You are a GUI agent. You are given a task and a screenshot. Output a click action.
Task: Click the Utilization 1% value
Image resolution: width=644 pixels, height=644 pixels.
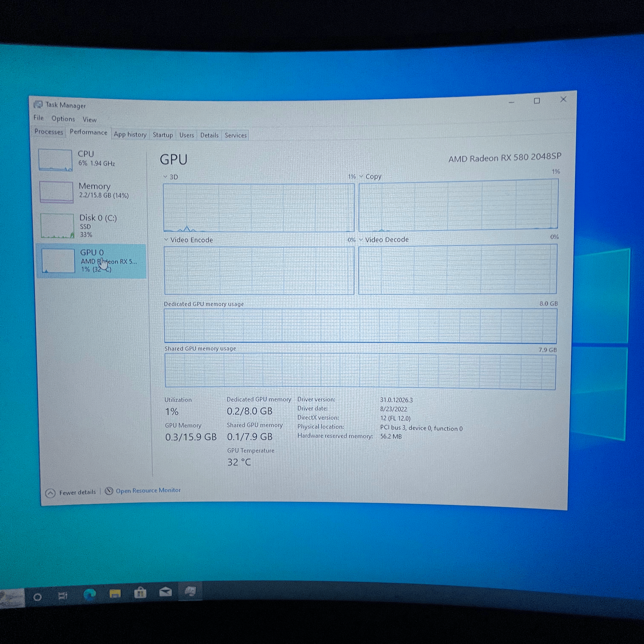point(172,412)
